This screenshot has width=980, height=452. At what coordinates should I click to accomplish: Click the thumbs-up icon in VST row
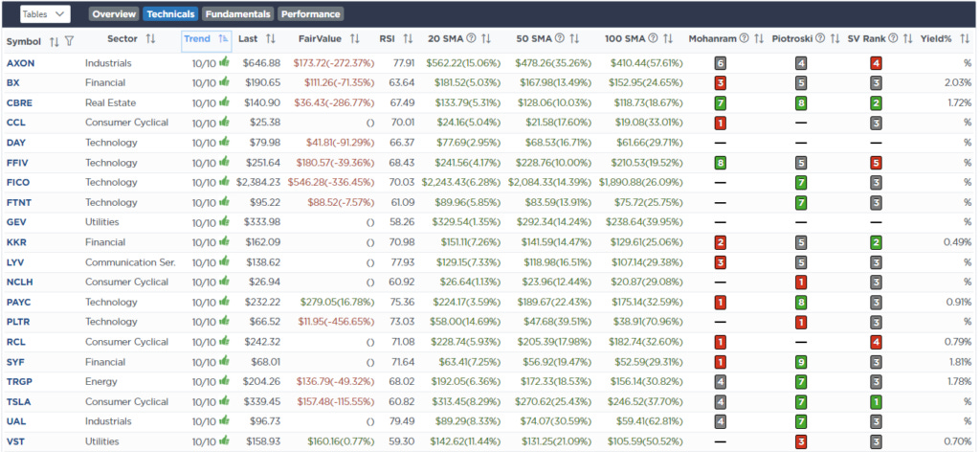[x=224, y=441]
